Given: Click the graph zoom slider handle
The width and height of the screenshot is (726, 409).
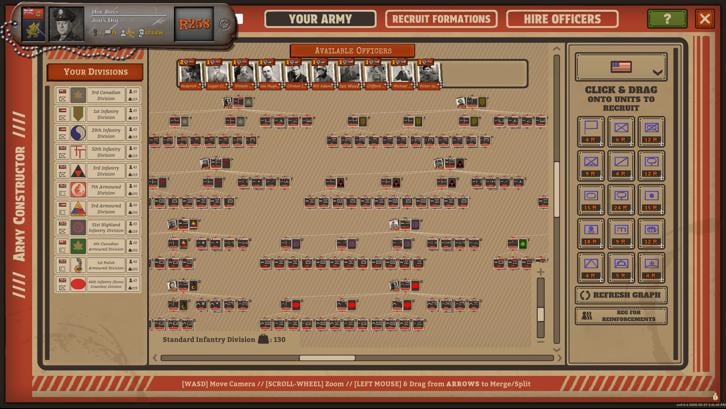Looking at the screenshot, I should click(x=540, y=314).
